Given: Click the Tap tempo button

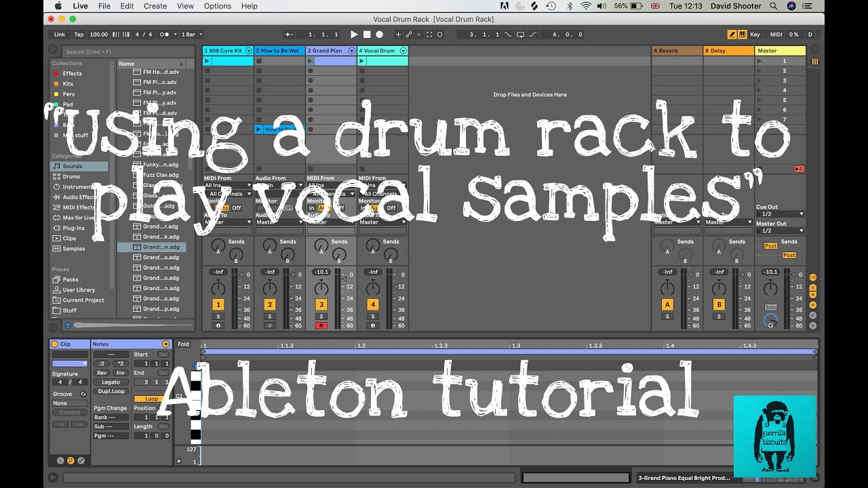Looking at the screenshot, I should pos(79,35).
